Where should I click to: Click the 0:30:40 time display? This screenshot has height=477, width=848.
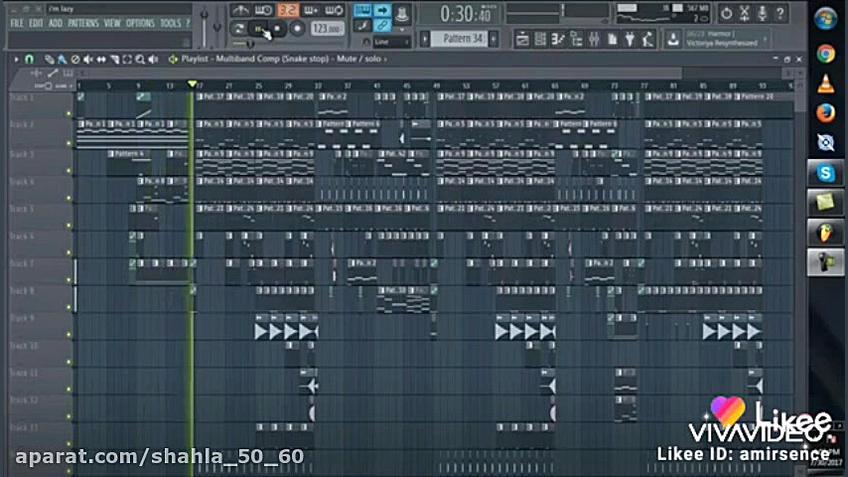tap(464, 14)
